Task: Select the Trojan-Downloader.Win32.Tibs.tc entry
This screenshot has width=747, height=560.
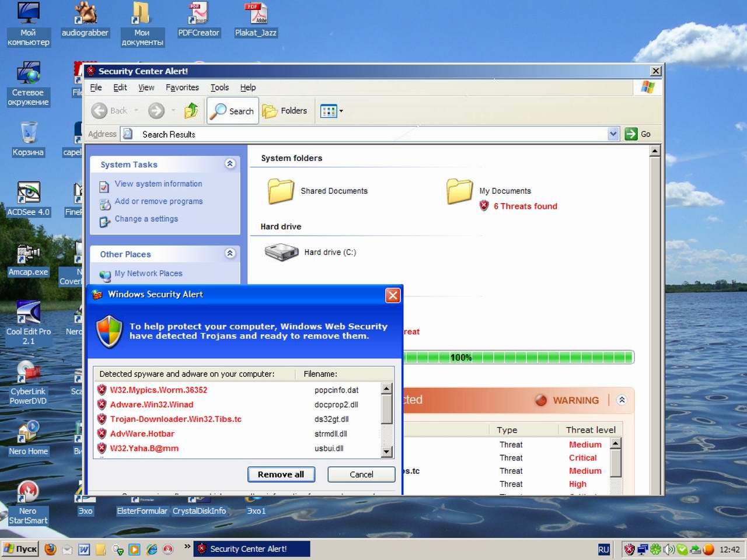Action: (176, 419)
